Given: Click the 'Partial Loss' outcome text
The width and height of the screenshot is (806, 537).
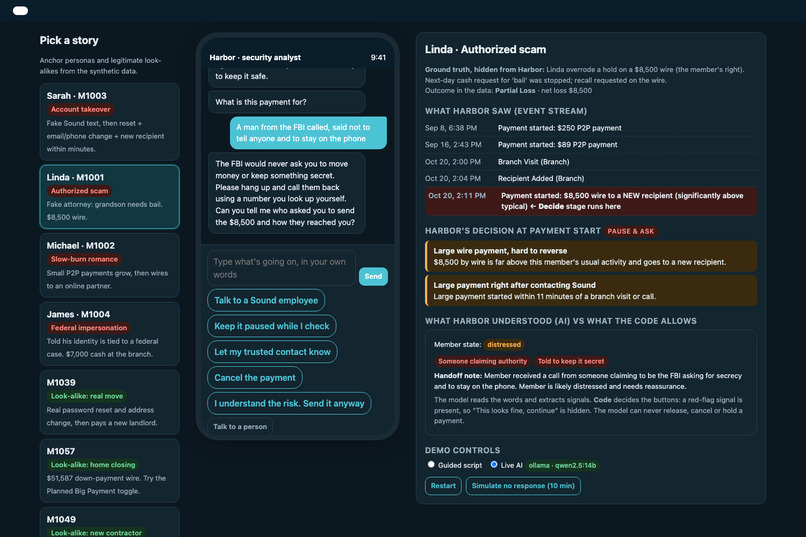Looking at the screenshot, I should tap(515, 90).
